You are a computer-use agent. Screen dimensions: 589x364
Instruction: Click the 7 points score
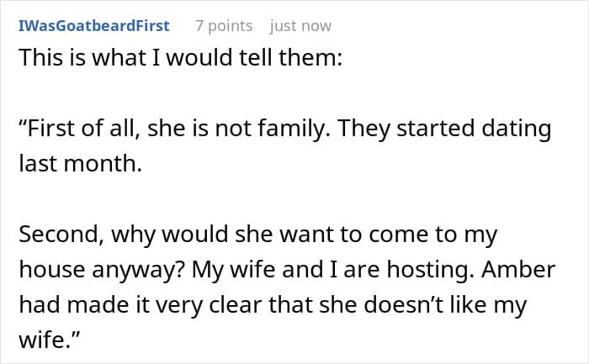click(x=223, y=26)
